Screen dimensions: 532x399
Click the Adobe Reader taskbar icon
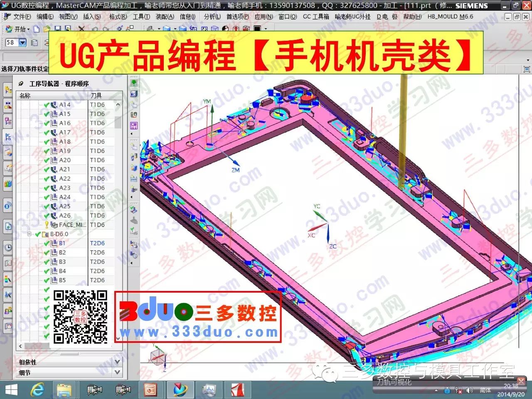pyautogui.click(x=237, y=390)
